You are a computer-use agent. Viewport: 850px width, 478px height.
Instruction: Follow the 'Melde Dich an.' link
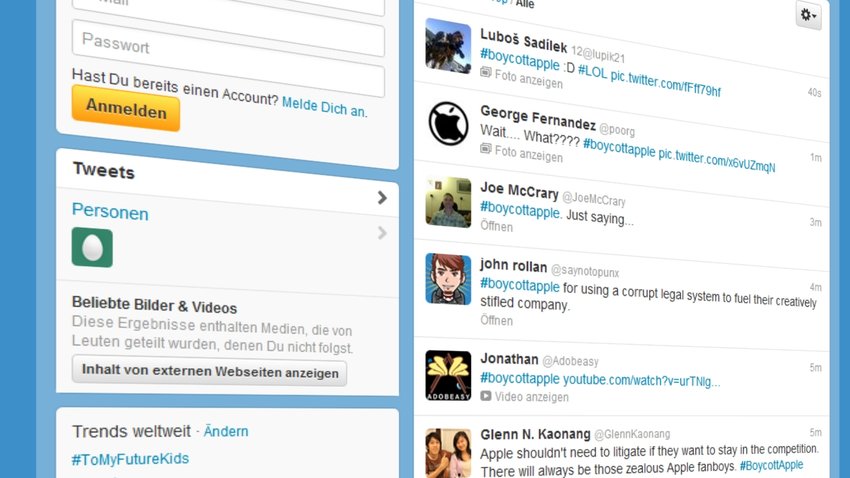[325, 107]
